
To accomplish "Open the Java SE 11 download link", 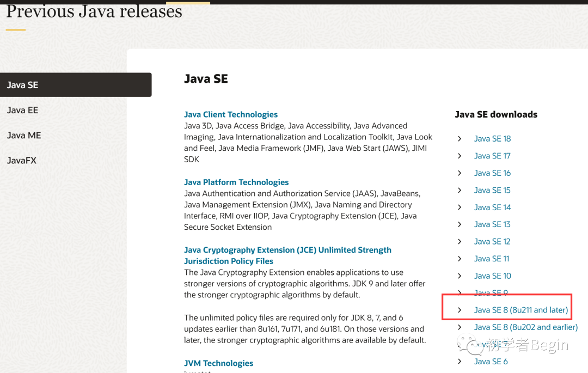I will click(x=492, y=259).
